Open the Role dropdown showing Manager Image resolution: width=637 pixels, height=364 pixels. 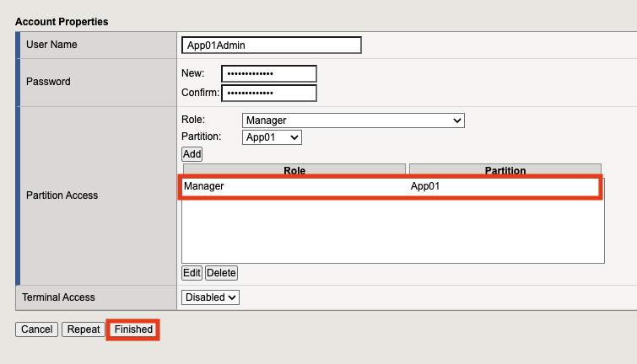tap(354, 120)
